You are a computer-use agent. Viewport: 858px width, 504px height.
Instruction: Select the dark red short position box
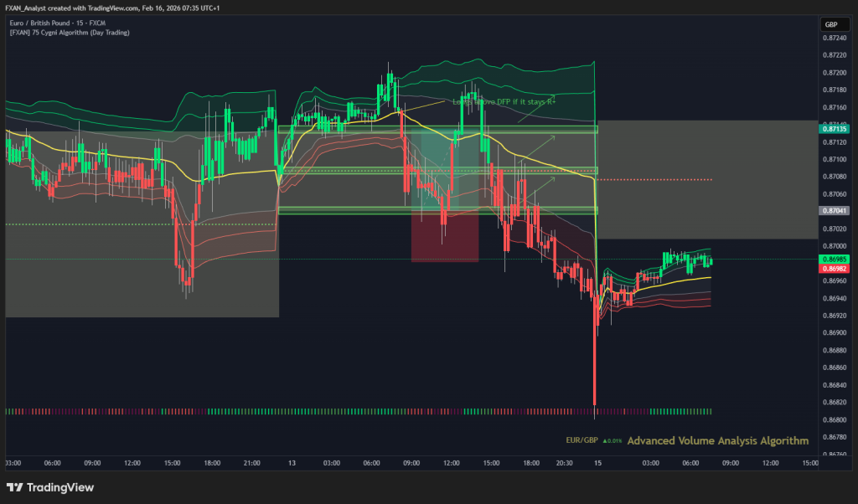444,237
